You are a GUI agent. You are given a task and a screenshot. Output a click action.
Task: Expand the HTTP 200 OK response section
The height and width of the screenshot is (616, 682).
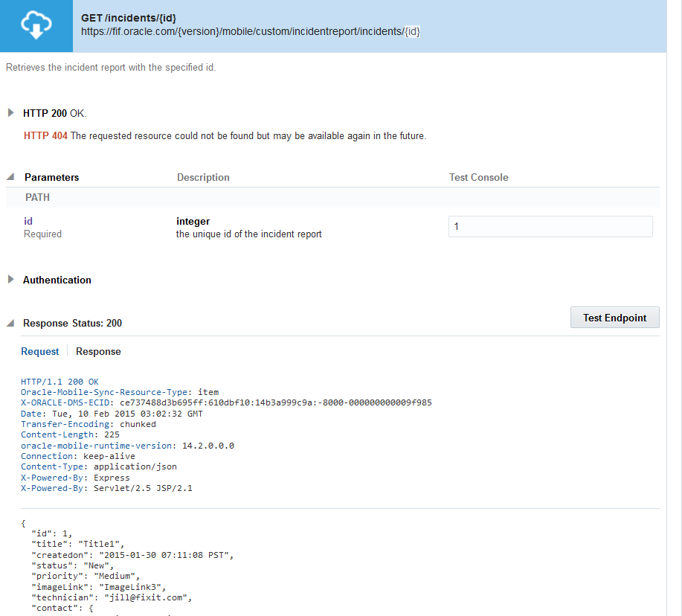(10, 113)
